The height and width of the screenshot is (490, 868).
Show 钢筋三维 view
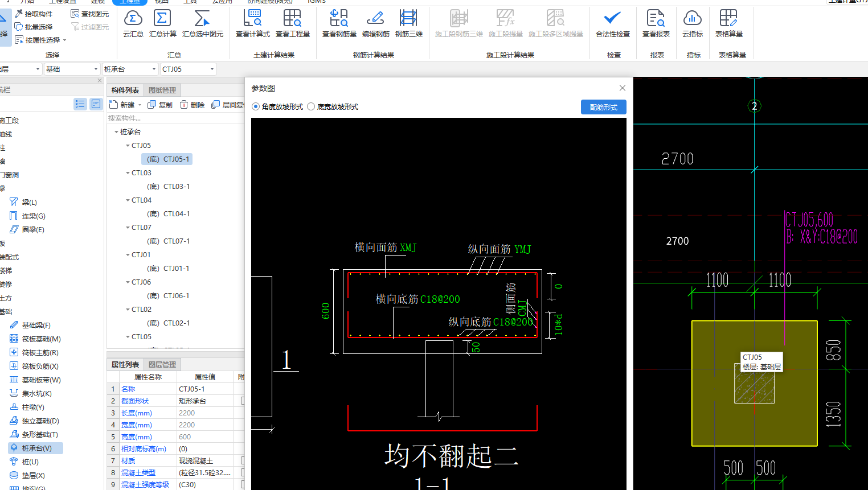point(409,24)
